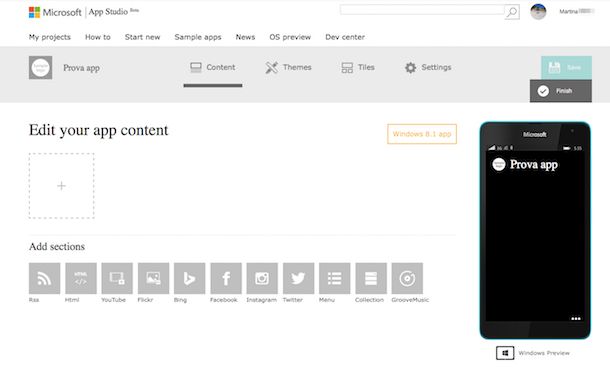Add an Rss section
This screenshot has height=378, width=610.
click(x=44, y=278)
